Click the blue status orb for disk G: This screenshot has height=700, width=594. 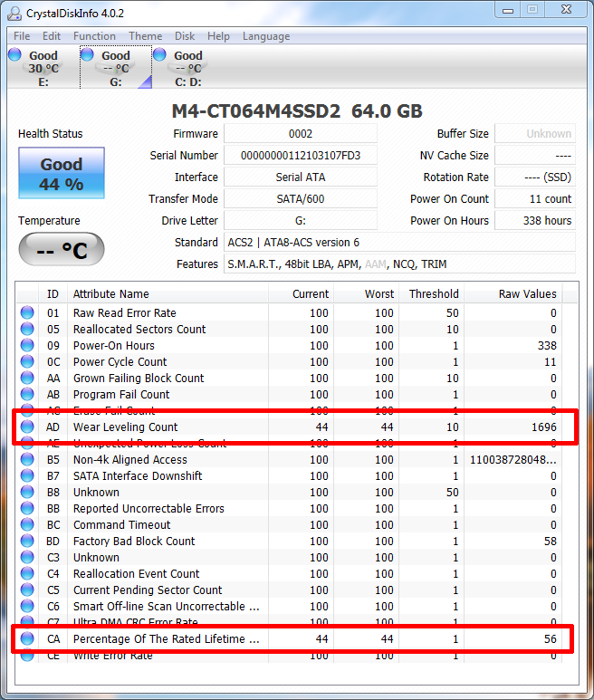click(x=87, y=54)
